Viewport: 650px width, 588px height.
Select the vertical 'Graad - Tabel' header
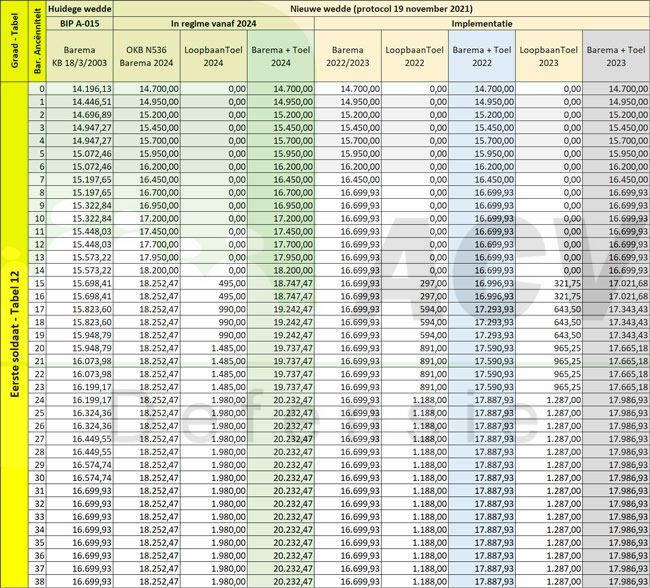pos(15,41)
